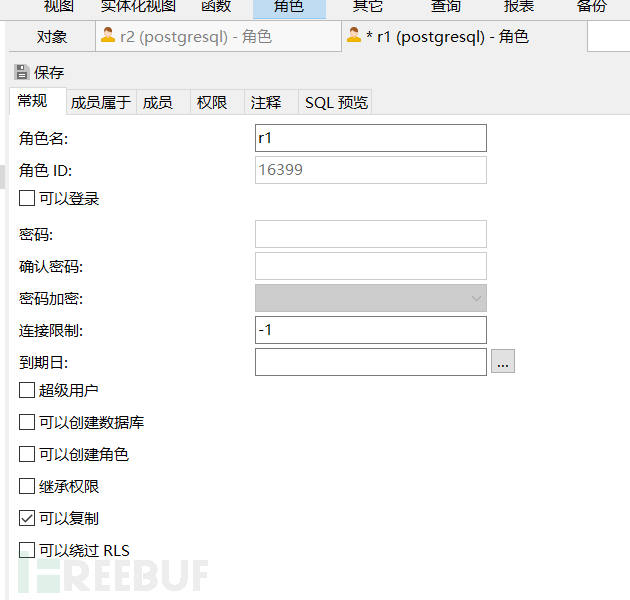630x600 pixels.
Task: Click the 连接限制 field showing -1
Action: click(371, 330)
